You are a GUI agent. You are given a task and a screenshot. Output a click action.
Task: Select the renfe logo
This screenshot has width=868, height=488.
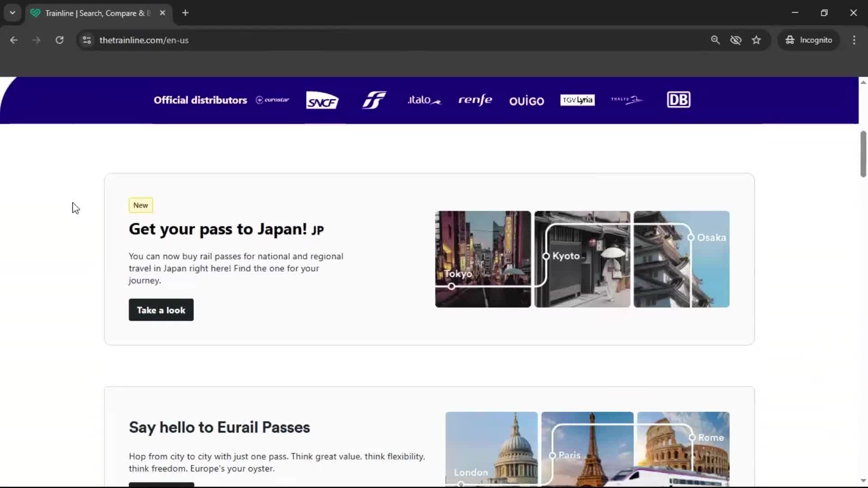475,100
